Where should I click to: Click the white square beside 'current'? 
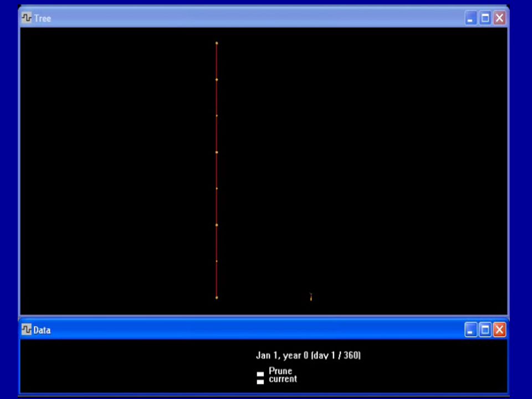pos(260,382)
